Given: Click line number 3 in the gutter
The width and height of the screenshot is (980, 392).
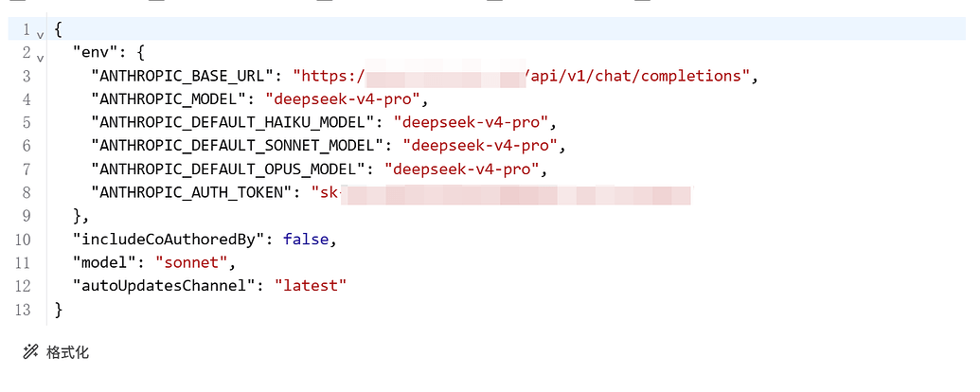Looking at the screenshot, I should [27, 77].
